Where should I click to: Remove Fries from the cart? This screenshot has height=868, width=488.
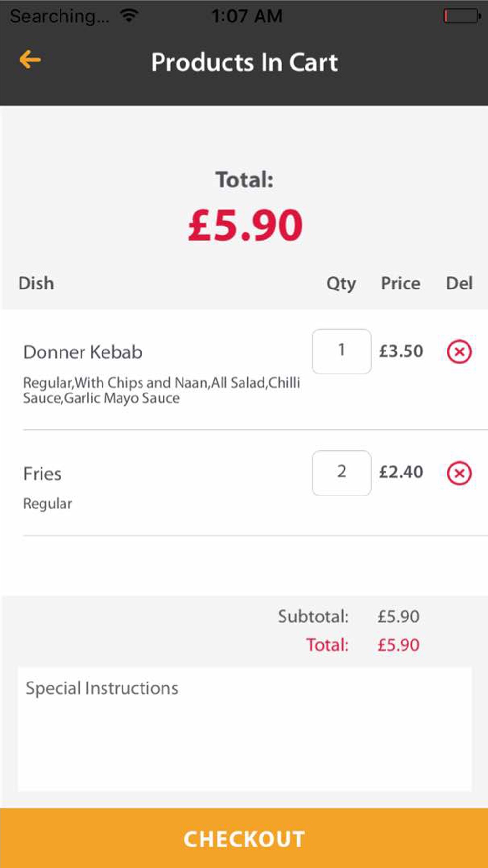[x=459, y=473]
